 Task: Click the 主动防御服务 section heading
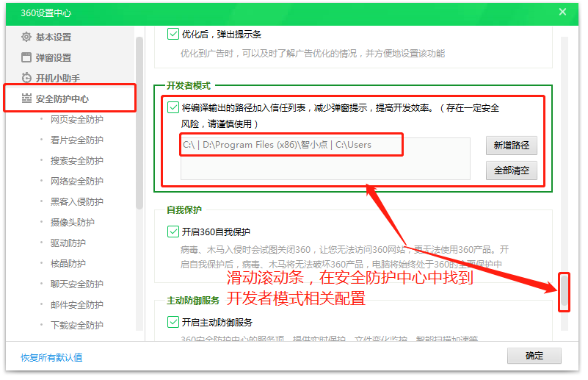pyautogui.click(x=193, y=301)
